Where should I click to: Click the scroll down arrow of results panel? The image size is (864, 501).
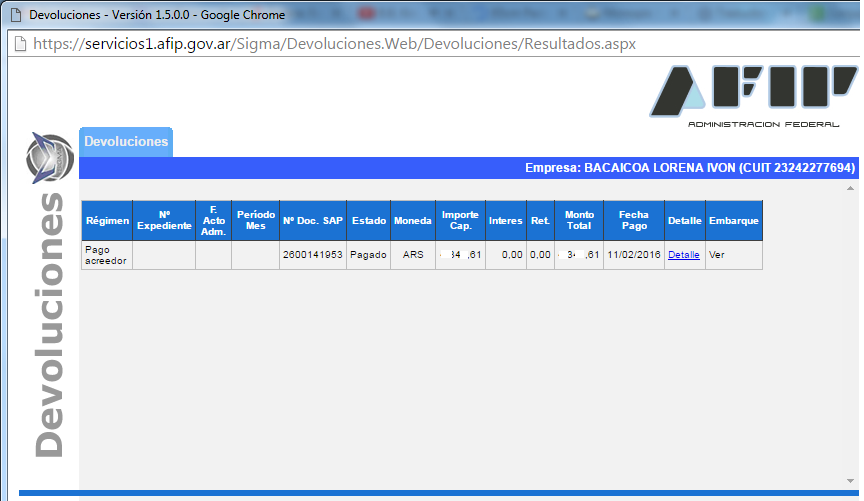(850, 481)
